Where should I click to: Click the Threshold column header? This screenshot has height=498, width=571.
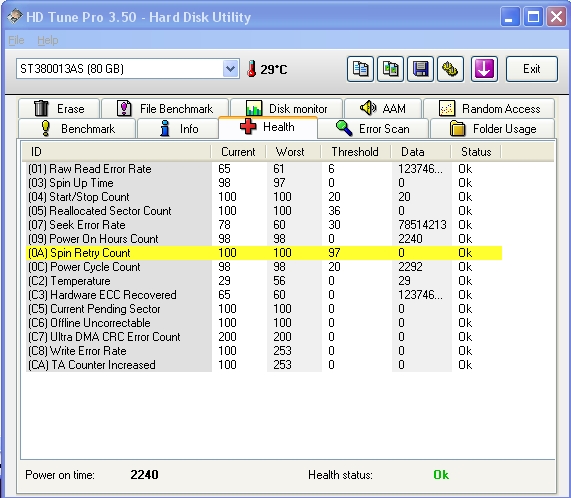[x=355, y=152]
